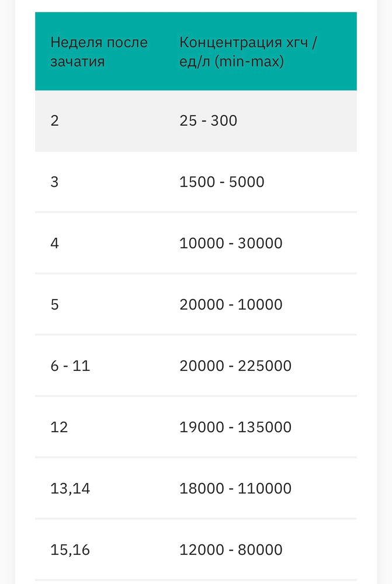
Task: Select the week 2 cell in first column
Action: pos(55,121)
